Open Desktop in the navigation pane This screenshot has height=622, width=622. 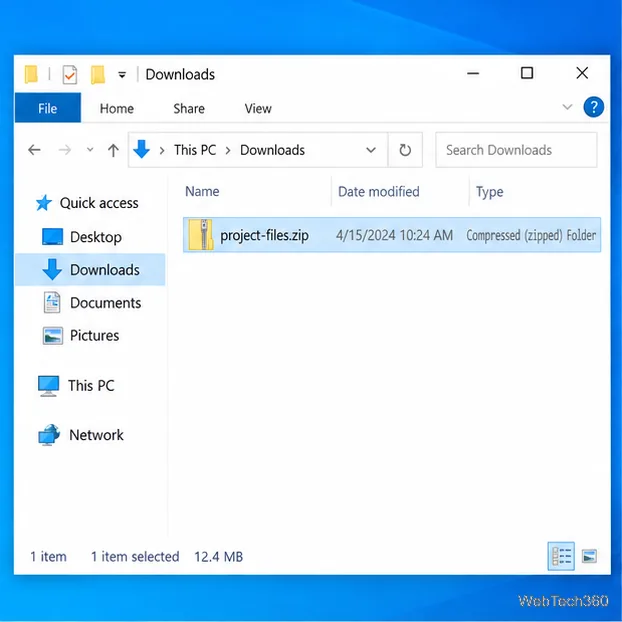click(96, 237)
